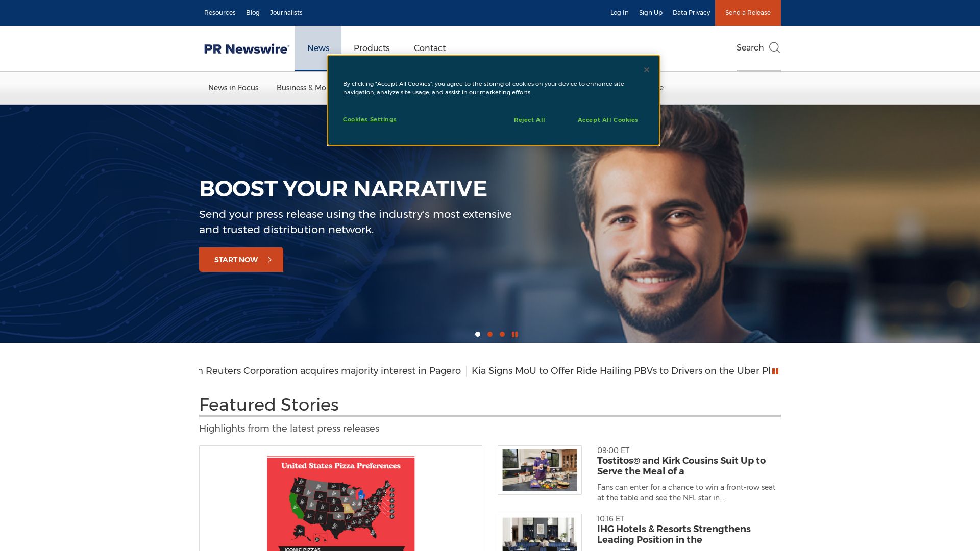Click the Log In link
Image resolution: width=980 pixels, height=551 pixels.
(619, 12)
